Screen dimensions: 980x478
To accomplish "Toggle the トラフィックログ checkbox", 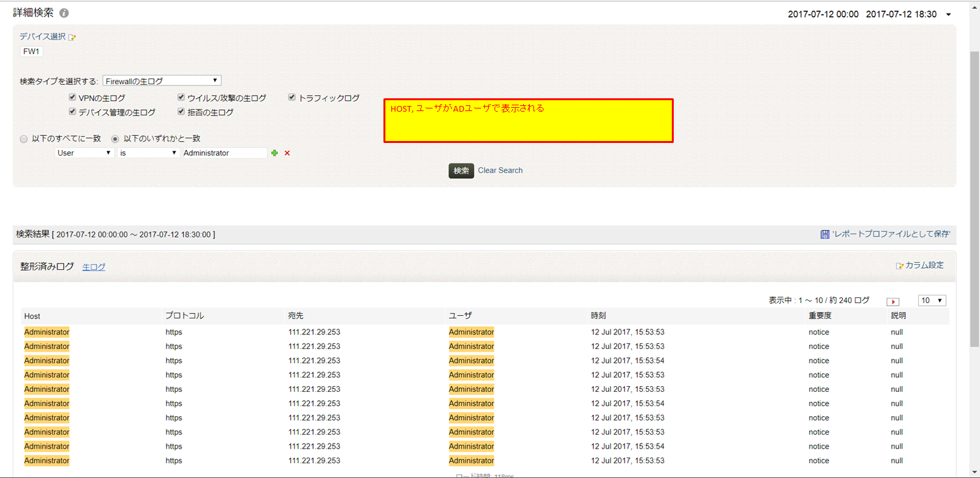I will pos(292,98).
